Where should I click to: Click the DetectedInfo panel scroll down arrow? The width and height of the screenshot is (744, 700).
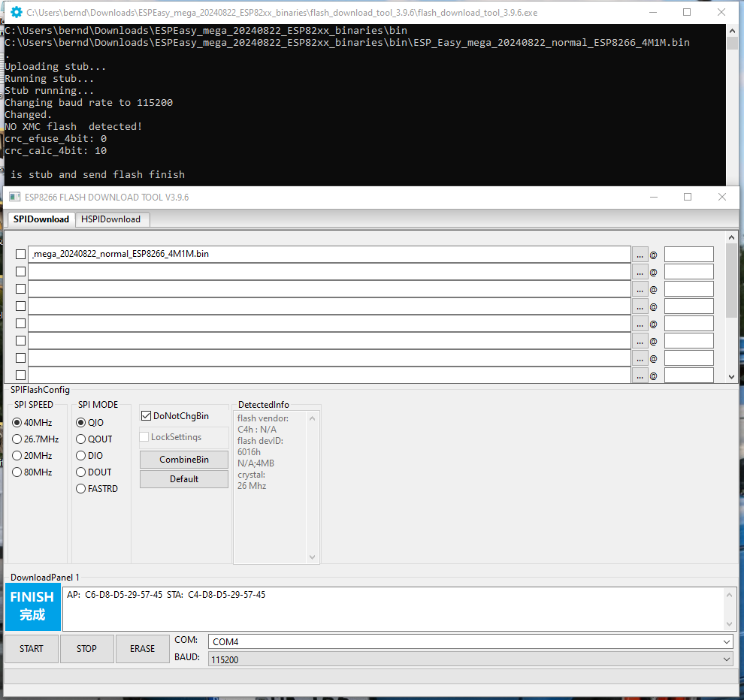312,557
